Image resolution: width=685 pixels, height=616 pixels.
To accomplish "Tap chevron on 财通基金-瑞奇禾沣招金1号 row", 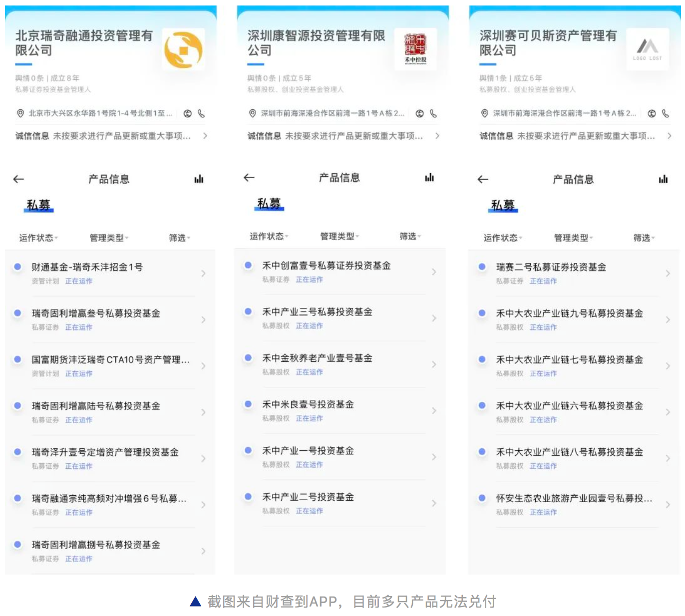I will pyautogui.click(x=203, y=273).
